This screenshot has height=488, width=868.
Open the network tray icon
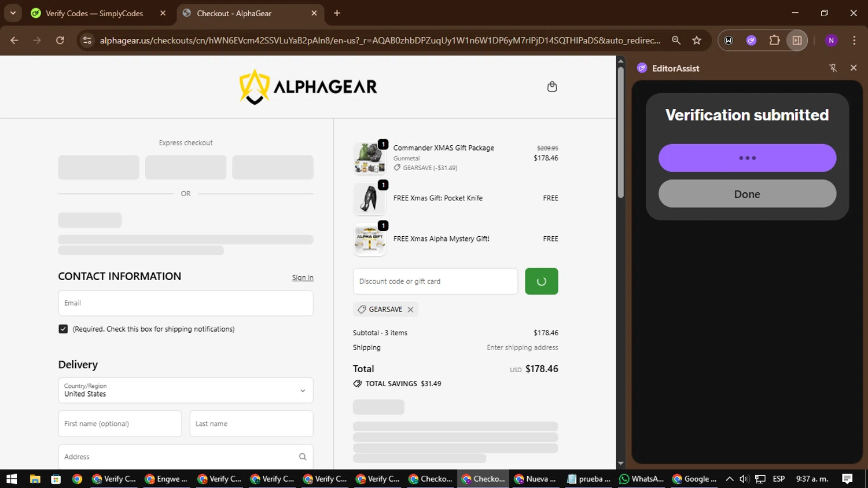pyautogui.click(x=760, y=479)
